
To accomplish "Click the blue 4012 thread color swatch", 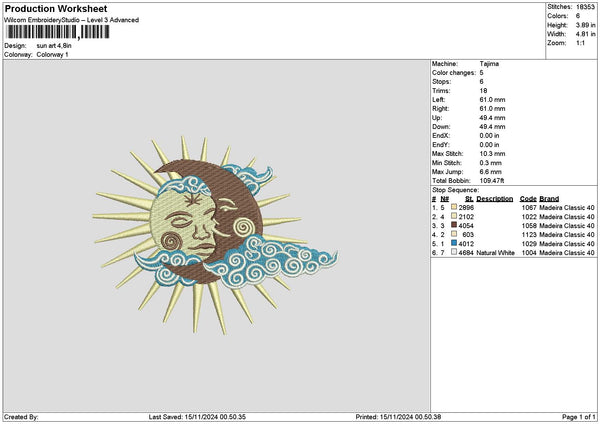I will tap(455, 244).
